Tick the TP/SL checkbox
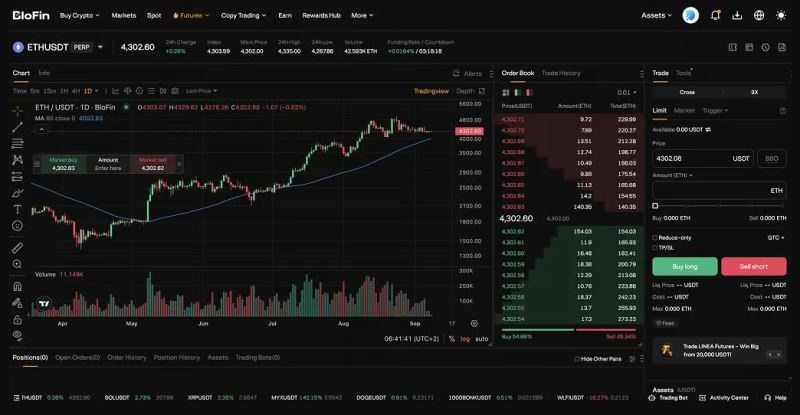This screenshot has width=800, height=415. [655, 248]
